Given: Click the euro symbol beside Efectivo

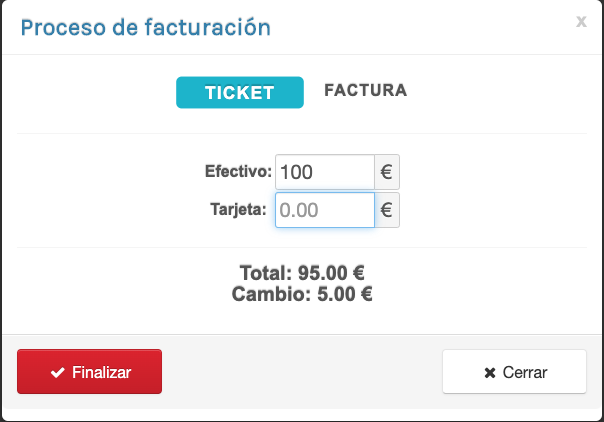Looking at the screenshot, I should coord(387,172).
